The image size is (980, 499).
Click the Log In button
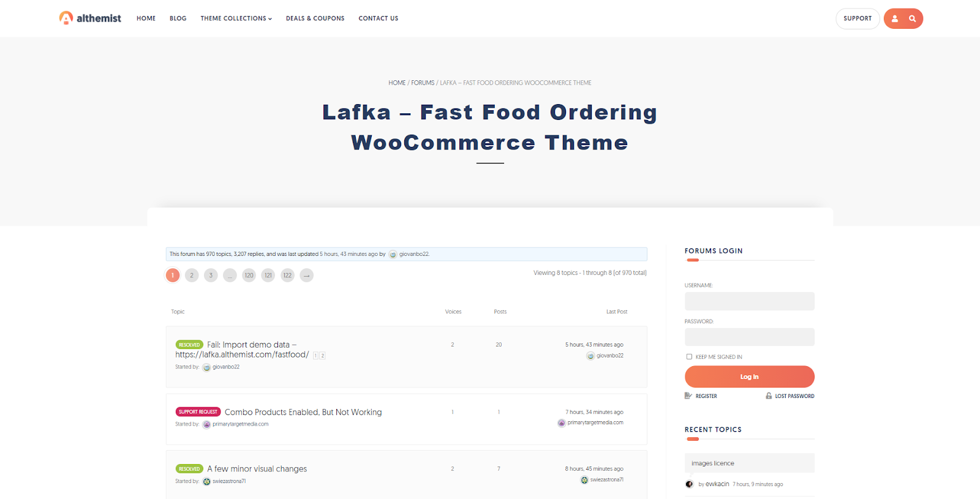click(x=750, y=377)
